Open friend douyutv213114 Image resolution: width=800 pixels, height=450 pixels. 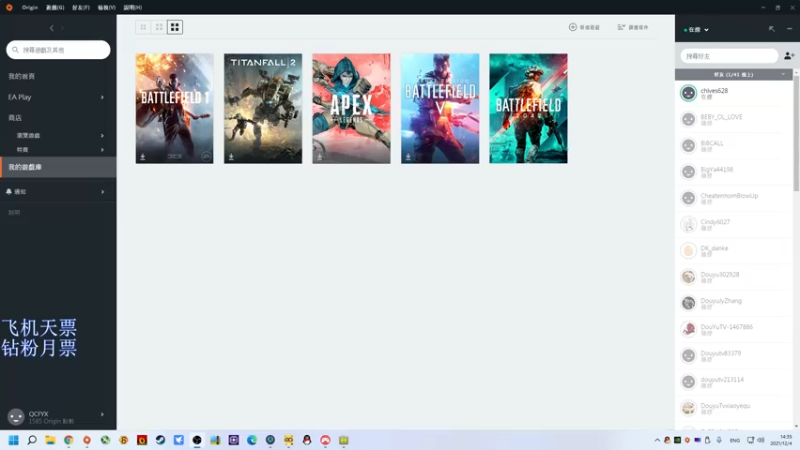tap(733, 382)
